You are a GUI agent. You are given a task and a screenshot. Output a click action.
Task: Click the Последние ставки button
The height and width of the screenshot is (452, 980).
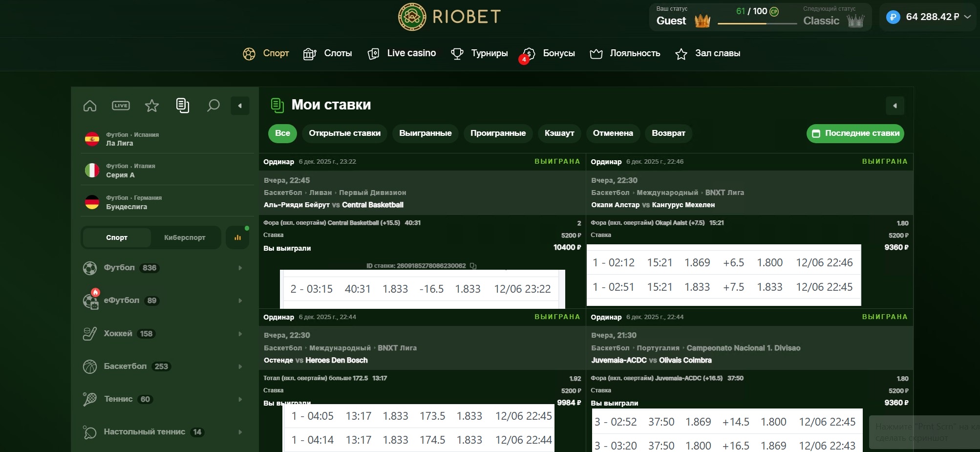[x=855, y=133]
